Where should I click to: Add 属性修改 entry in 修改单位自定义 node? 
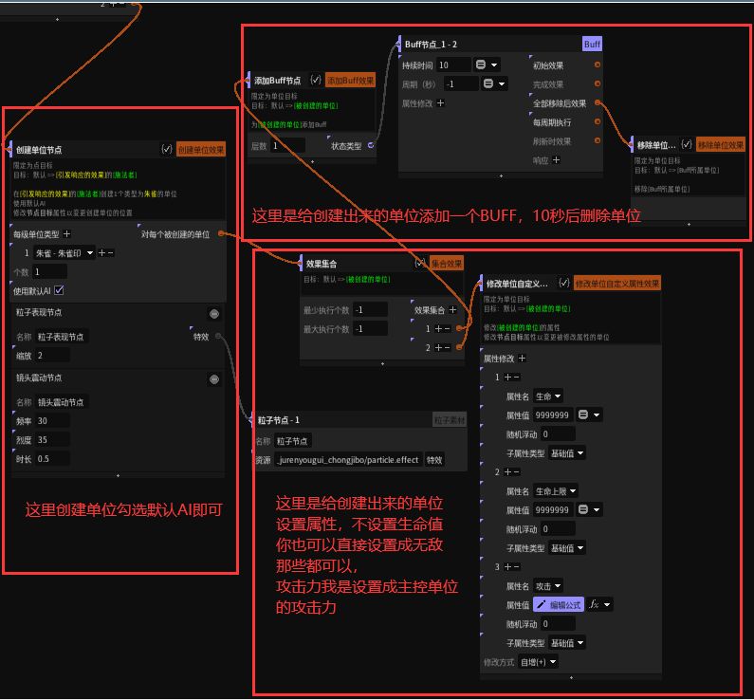tap(523, 359)
